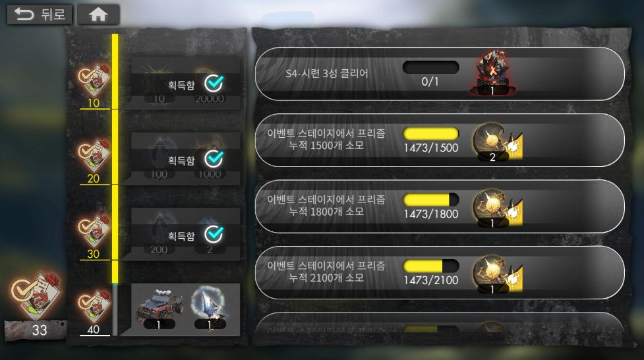Click the 획득함 checkmark on tier 10 reward
Viewport: 644px width, 360px height.
pos(214,84)
